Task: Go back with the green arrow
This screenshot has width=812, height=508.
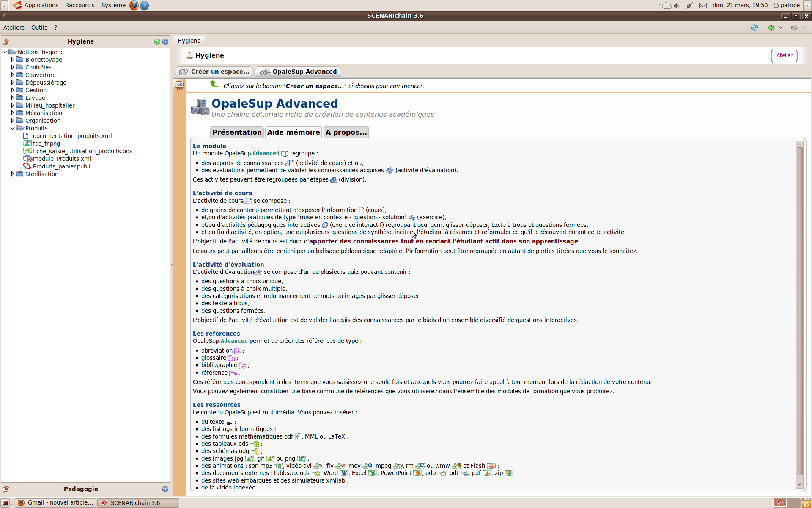Action: click(x=771, y=28)
